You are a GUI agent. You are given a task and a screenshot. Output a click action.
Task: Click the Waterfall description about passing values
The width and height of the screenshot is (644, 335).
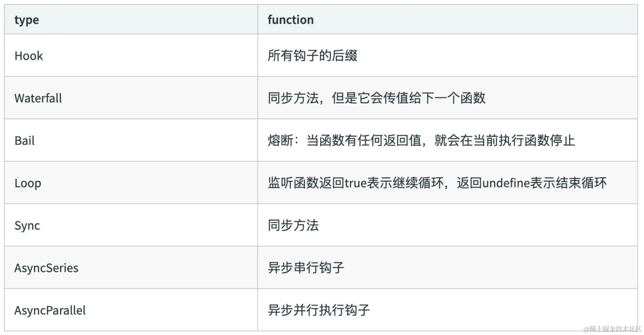(377, 98)
